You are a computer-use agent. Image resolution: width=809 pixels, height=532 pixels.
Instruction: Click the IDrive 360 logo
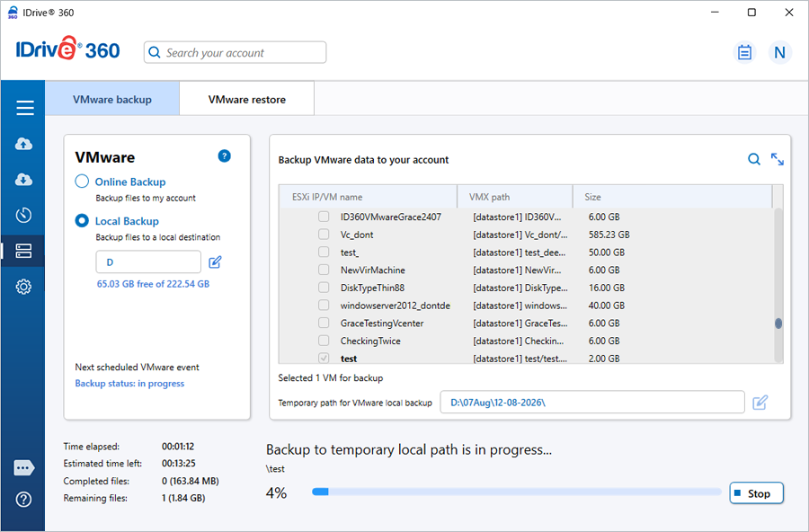68,49
